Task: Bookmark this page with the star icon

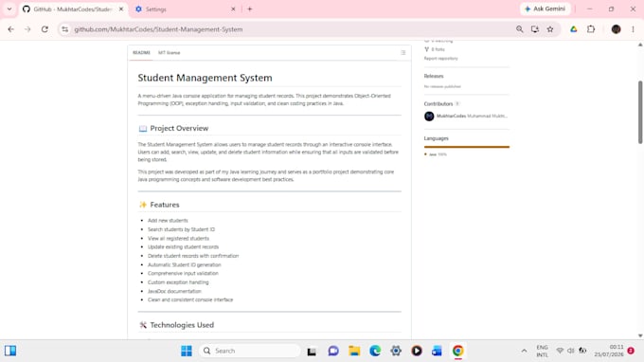Action: click(550, 29)
